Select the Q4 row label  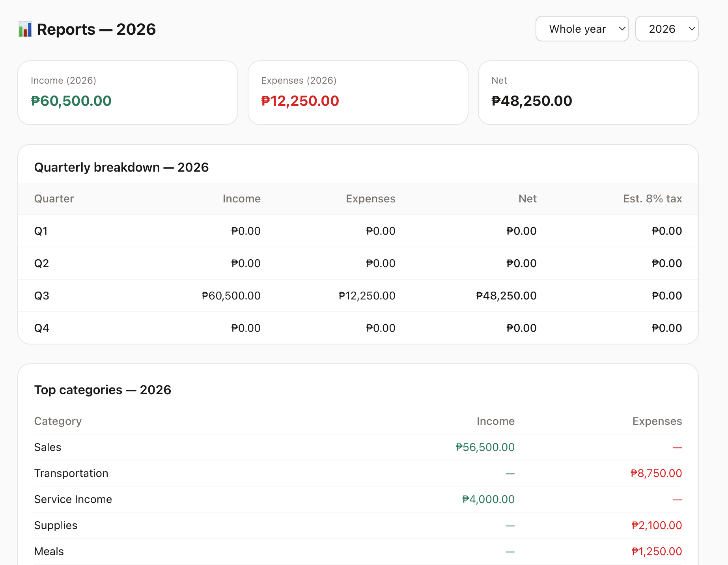(x=42, y=328)
